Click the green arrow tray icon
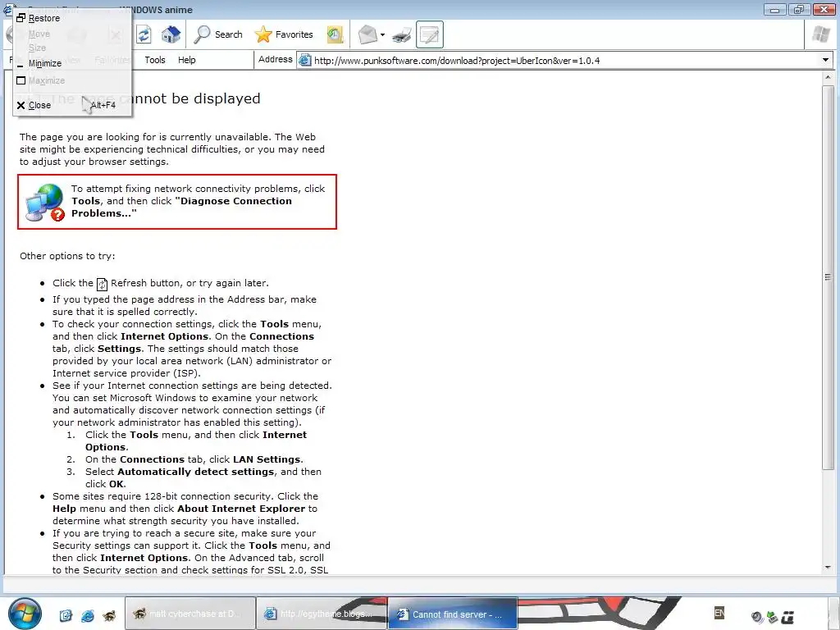Screen dimensions: 840x630 point(772,617)
